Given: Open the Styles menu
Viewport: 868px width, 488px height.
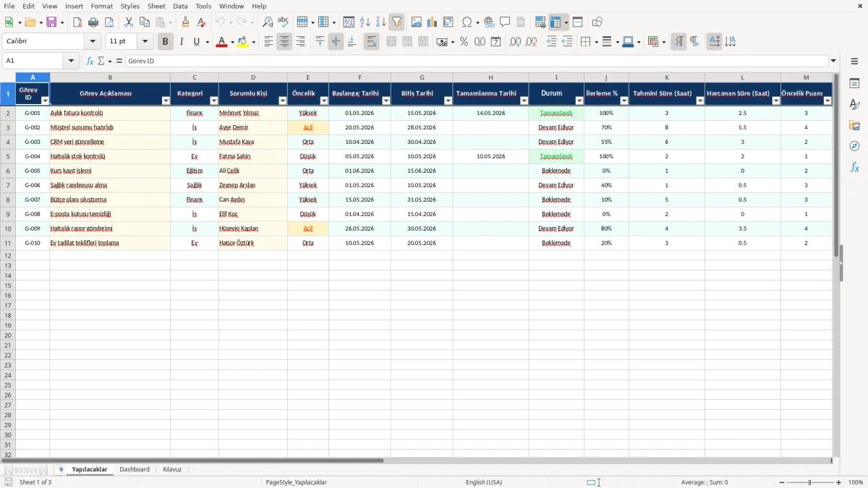Looking at the screenshot, I should 130,6.
